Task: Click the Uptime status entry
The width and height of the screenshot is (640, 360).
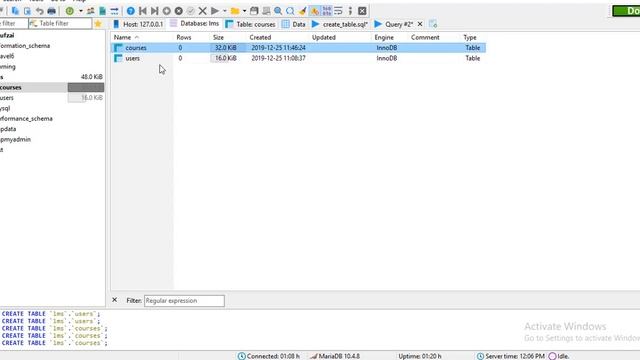Action: coord(420,356)
